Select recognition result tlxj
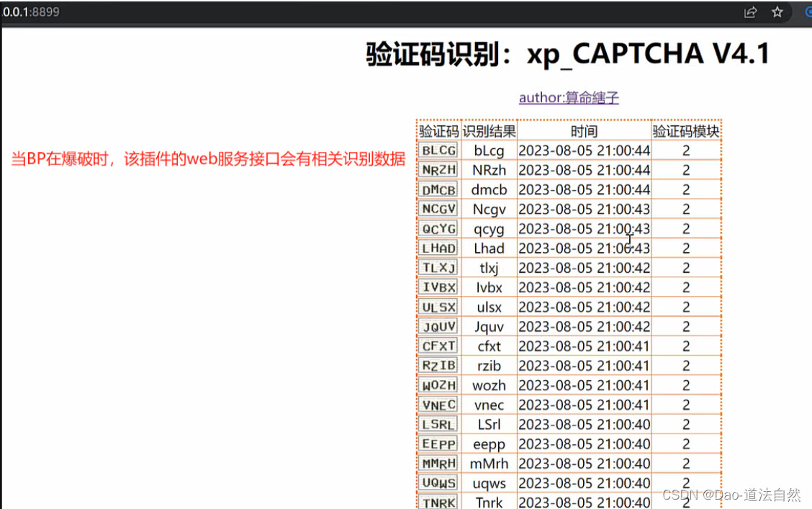This screenshot has width=812, height=509. [489, 269]
